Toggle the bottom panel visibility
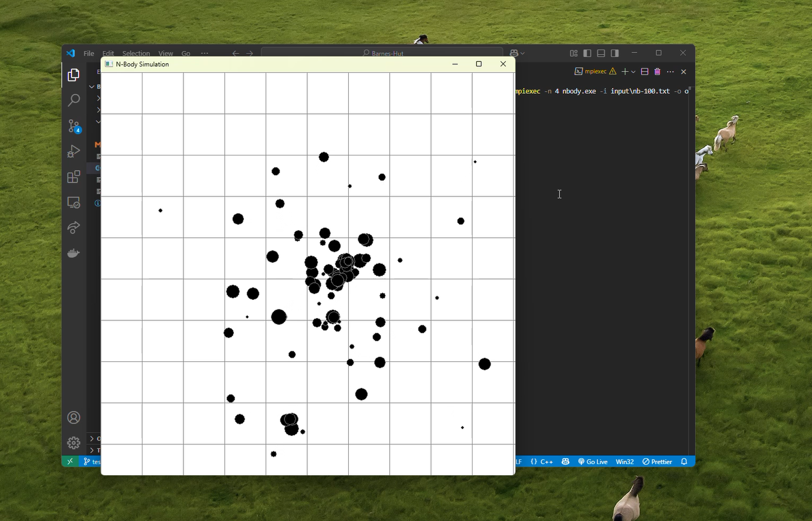This screenshot has height=521, width=812. 601,53
